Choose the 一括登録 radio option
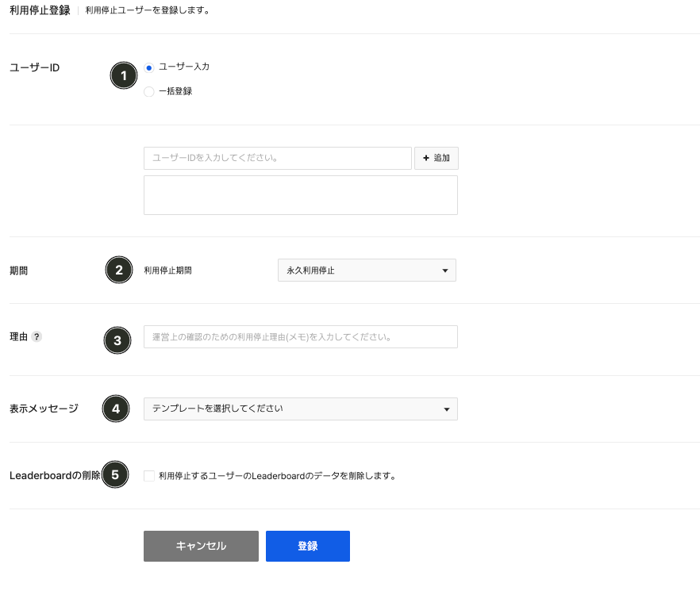The height and width of the screenshot is (595, 700). (149, 92)
